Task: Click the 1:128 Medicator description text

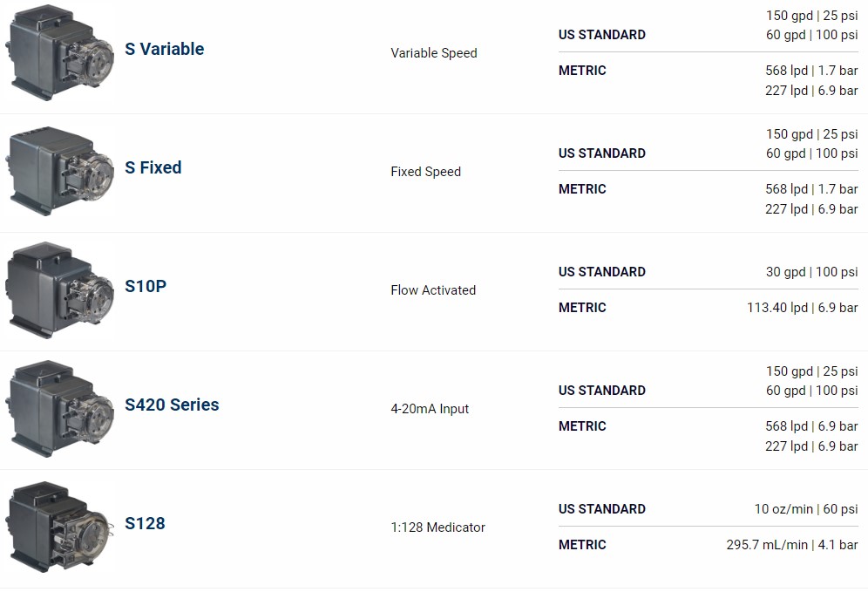Action: coord(437,527)
